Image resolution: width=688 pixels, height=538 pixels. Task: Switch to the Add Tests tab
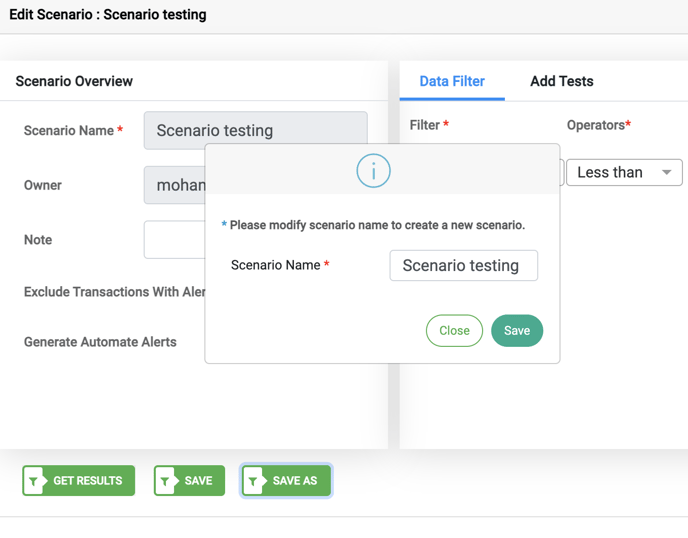562,81
